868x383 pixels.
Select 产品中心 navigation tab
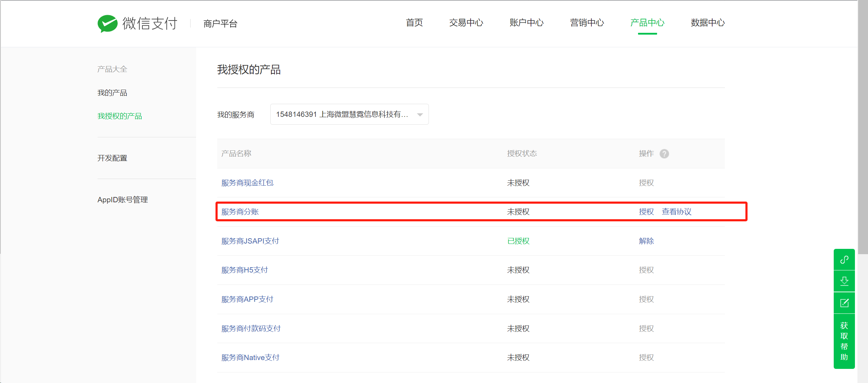click(x=647, y=23)
